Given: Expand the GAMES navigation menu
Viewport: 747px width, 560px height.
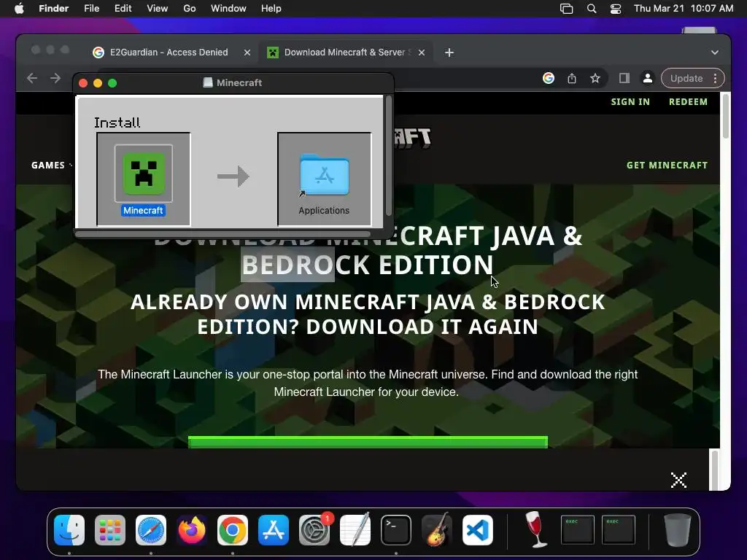Looking at the screenshot, I should tap(52, 166).
